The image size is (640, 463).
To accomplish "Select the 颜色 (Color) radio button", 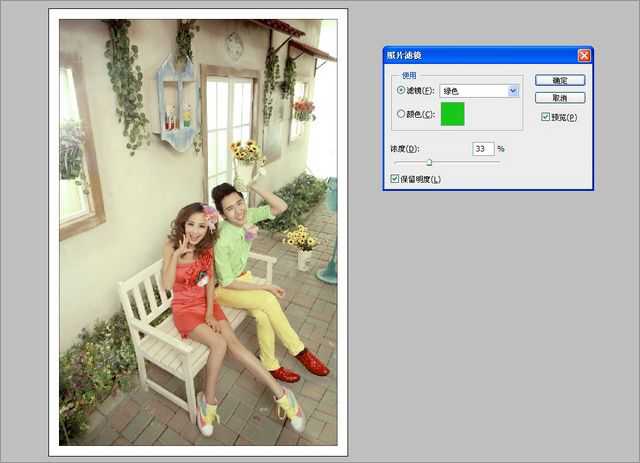I will click(402, 114).
